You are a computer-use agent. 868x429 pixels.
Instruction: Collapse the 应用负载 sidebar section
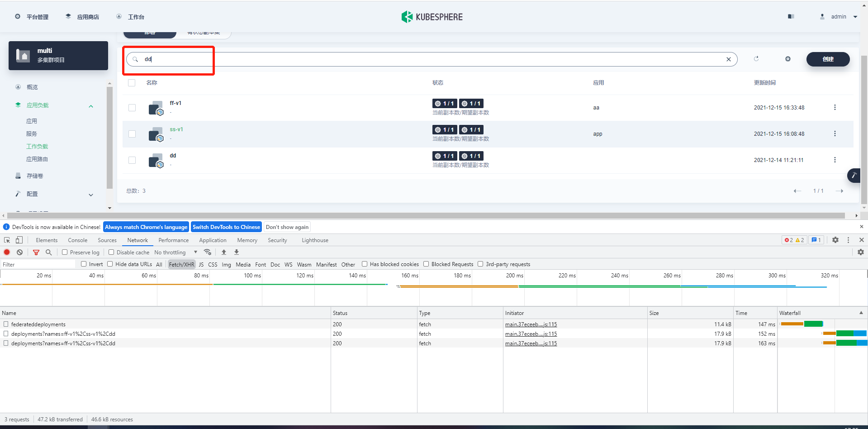coord(91,105)
